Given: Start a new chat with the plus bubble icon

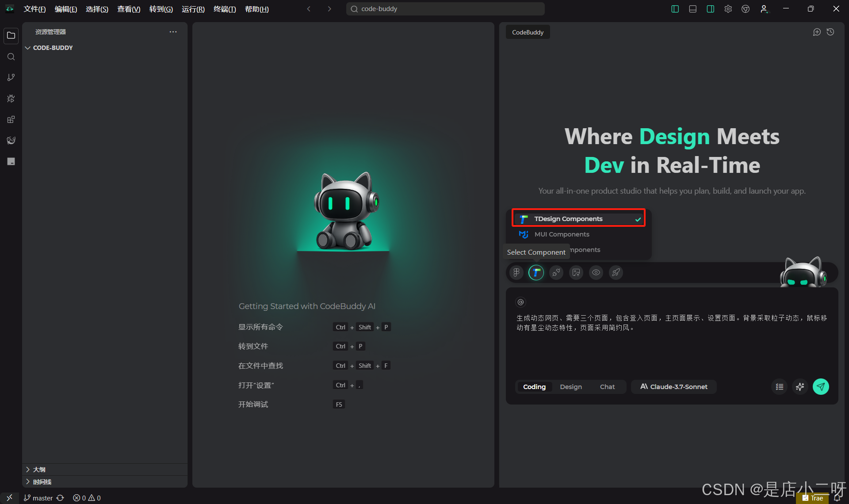Looking at the screenshot, I should [817, 32].
